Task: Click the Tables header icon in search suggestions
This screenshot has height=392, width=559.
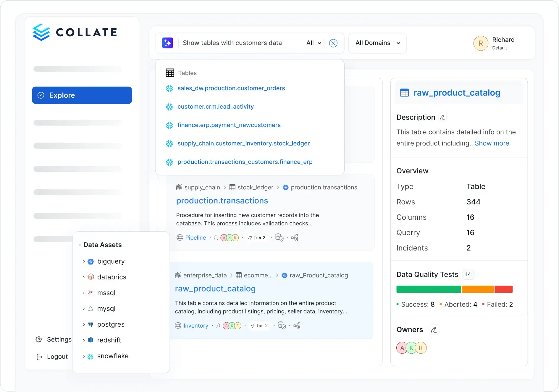Action: (170, 73)
